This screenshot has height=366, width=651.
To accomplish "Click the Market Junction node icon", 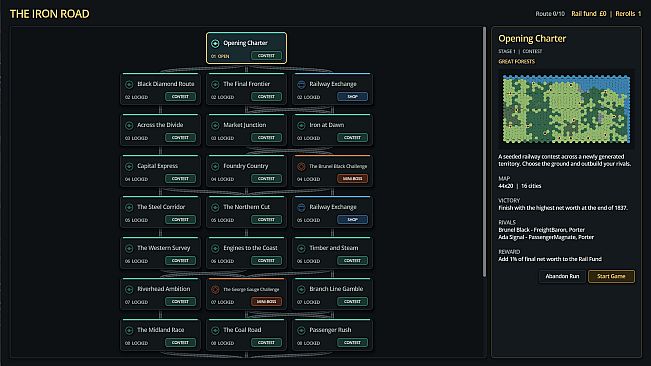I will tap(215, 125).
